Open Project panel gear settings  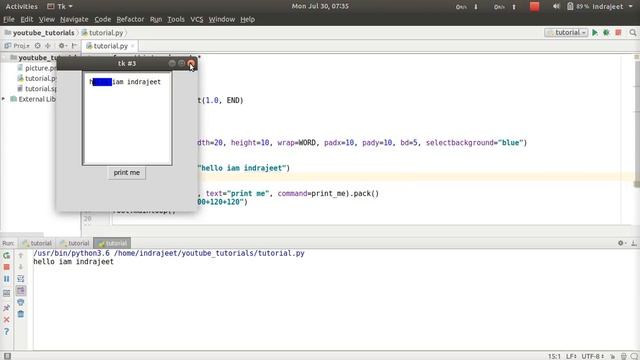pyautogui.click(x=62, y=46)
